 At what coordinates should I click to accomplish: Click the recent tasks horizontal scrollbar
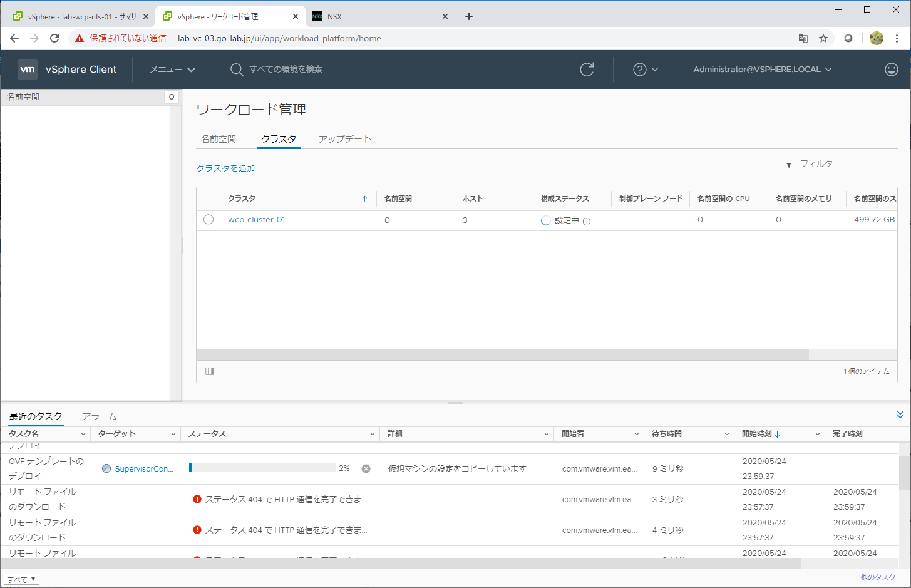[x=401, y=564]
